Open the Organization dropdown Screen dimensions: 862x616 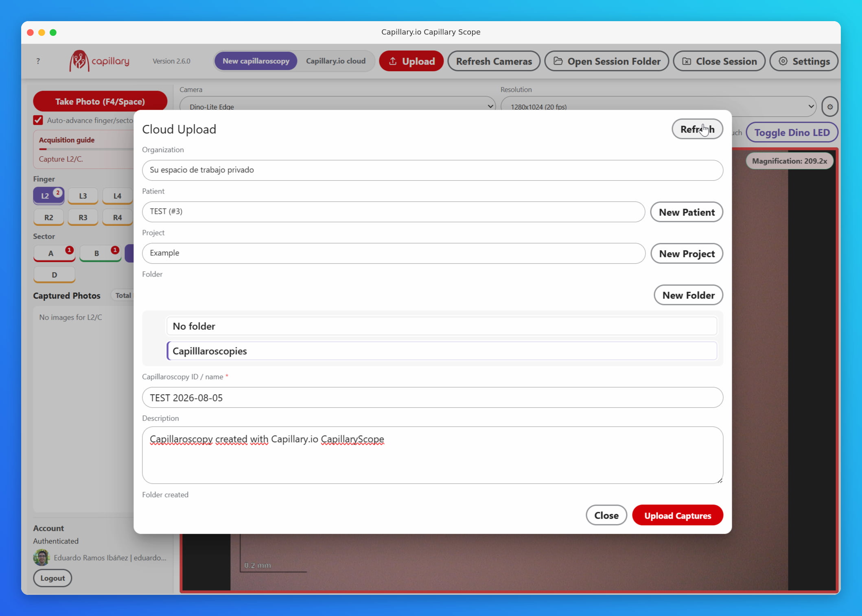(x=432, y=170)
